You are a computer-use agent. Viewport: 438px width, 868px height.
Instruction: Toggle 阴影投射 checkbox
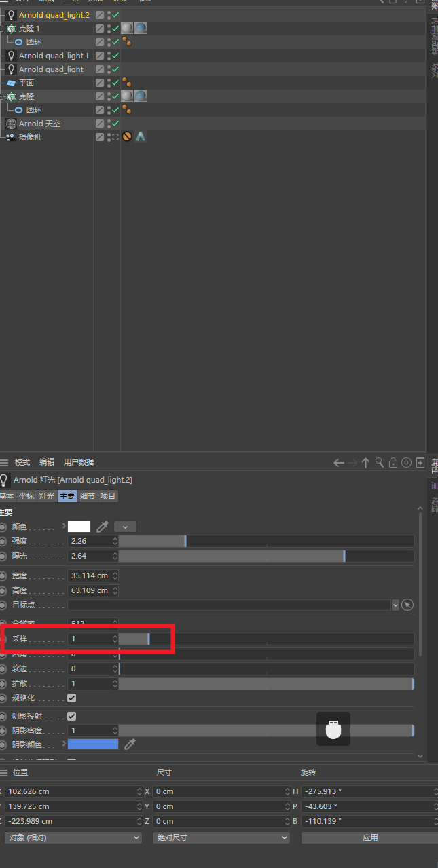point(72,716)
